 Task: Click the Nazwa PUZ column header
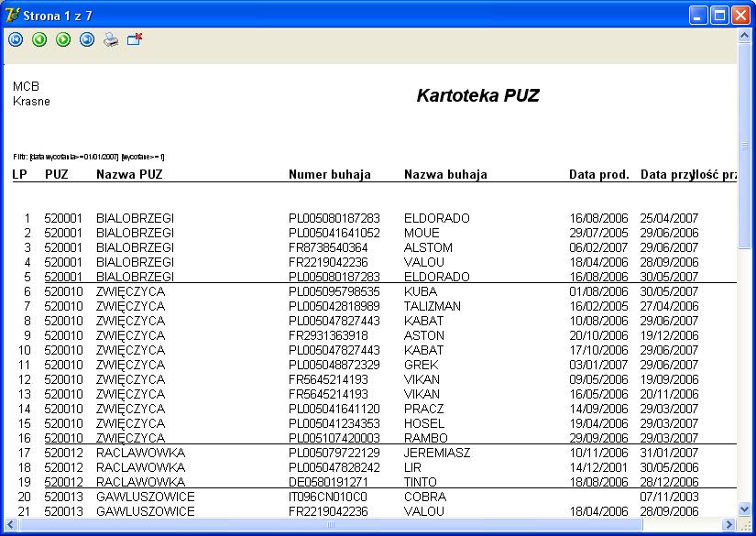[x=129, y=174]
